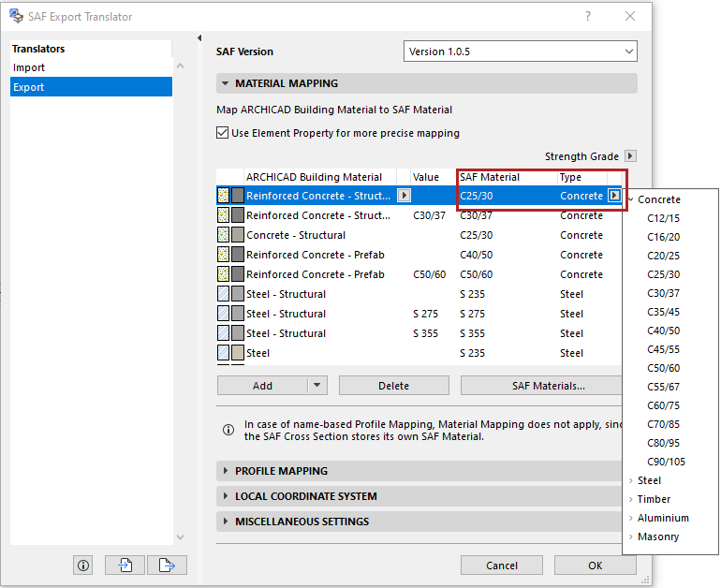Choose C20/25 in the material popup
721x588 pixels.
click(x=663, y=256)
